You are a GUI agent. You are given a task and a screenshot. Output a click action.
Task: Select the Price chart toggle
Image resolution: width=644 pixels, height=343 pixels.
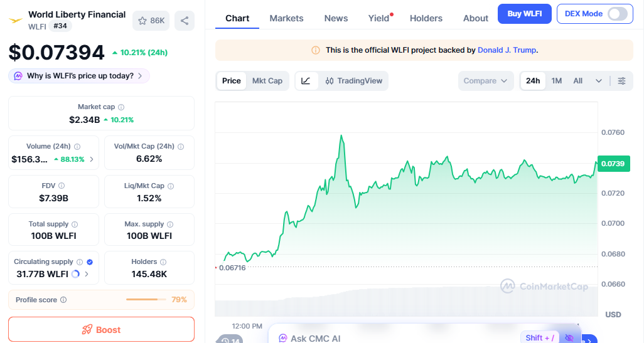(231, 81)
